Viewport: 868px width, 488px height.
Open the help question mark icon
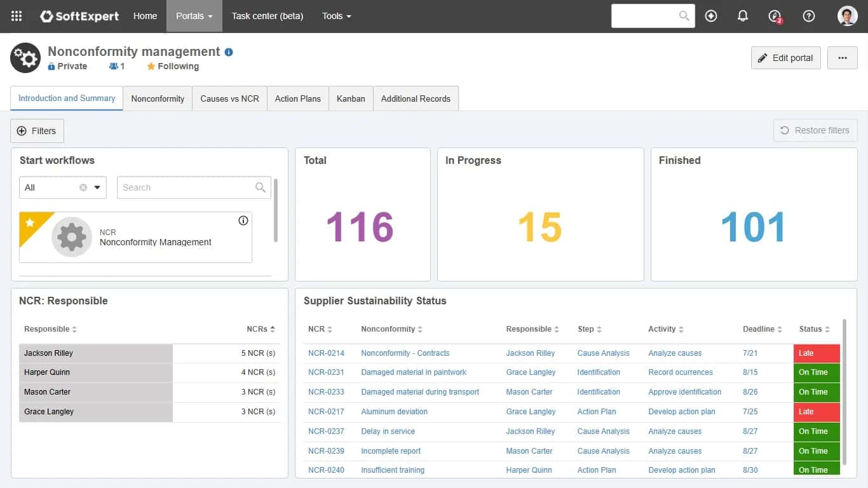click(809, 16)
